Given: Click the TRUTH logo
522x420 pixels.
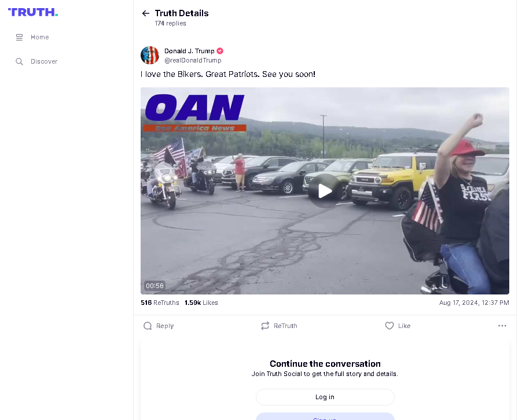Looking at the screenshot, I should (33, 12).
